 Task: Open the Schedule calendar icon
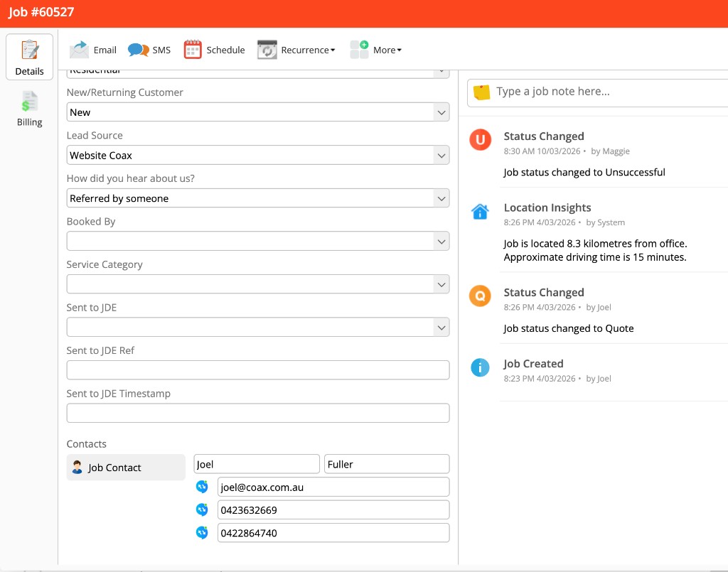point(192,49)
